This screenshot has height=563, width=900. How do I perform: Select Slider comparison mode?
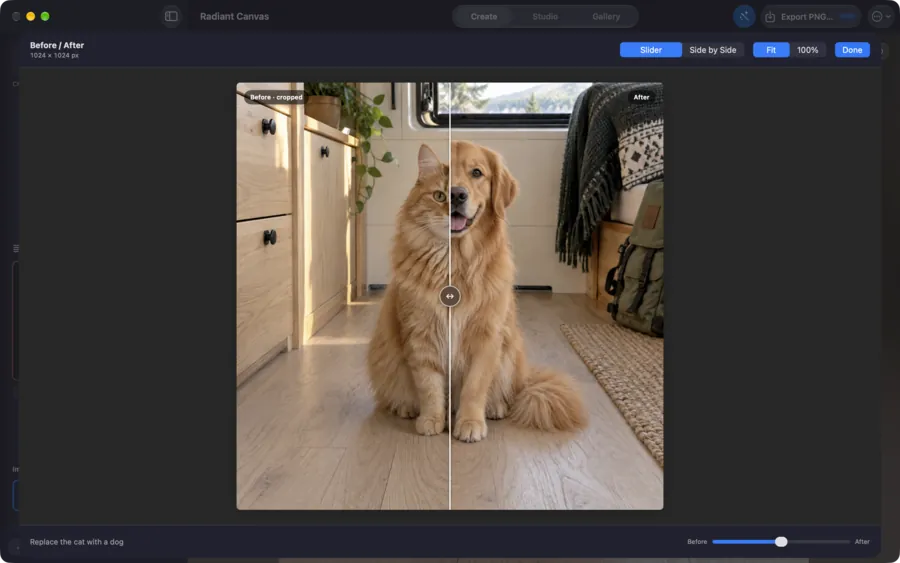[651, 50]
